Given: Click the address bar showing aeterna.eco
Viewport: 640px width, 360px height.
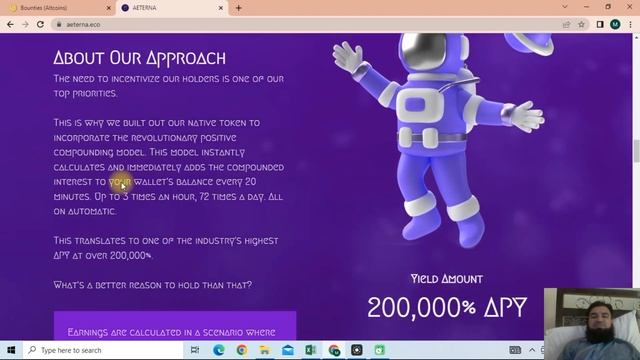Looking at the screenshot, I should pyautogui.click(x=306, y=24).
